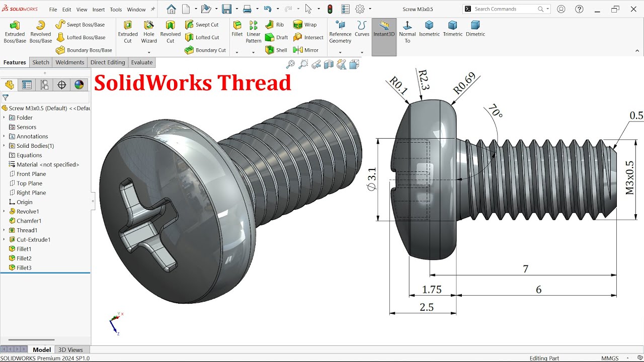Switch to Isometric view
This screenshot has height=362, width=644.
429,29
